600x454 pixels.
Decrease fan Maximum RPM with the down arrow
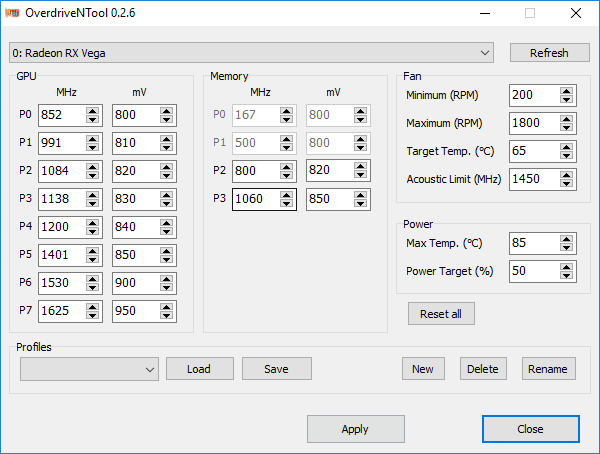[567, 127]
